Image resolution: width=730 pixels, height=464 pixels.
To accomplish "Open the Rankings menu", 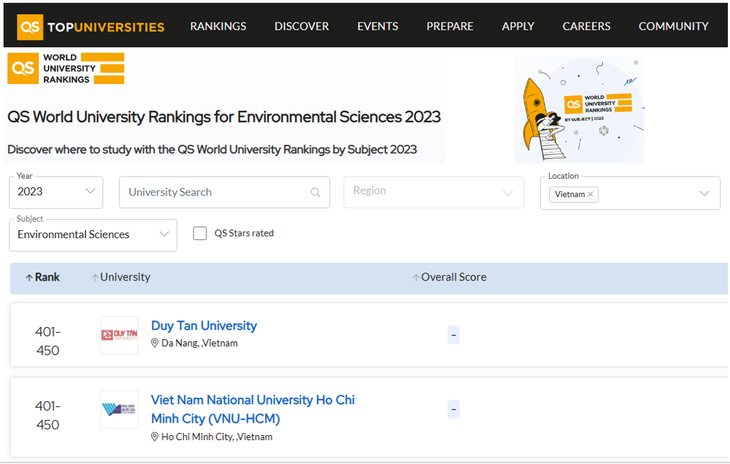I will point(218,26).
